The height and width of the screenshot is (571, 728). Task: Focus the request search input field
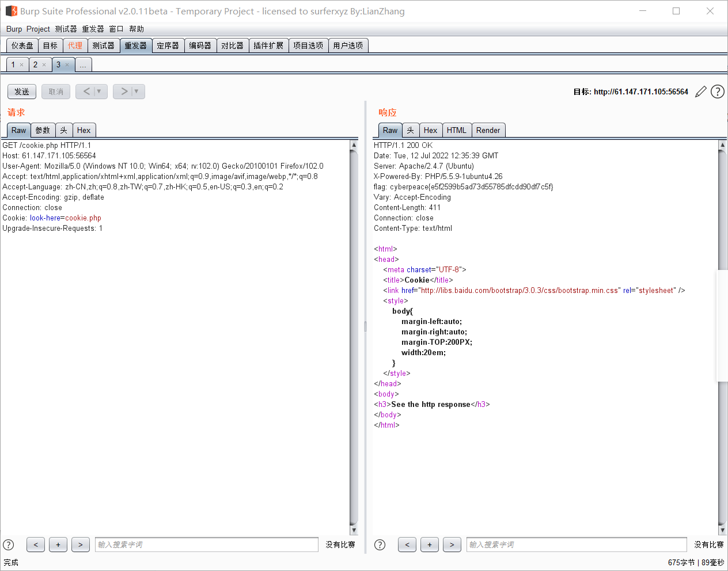click(x=207, y=545)
